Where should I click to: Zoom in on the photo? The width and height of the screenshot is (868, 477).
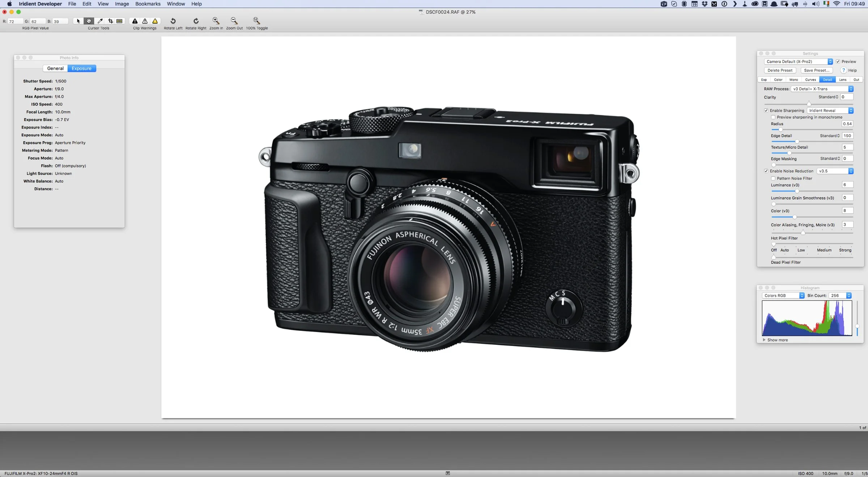coord(216,21)
